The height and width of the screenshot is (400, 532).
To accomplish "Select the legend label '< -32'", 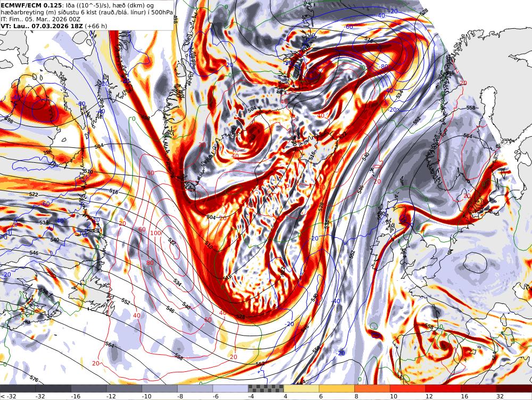I will (9, 396).
